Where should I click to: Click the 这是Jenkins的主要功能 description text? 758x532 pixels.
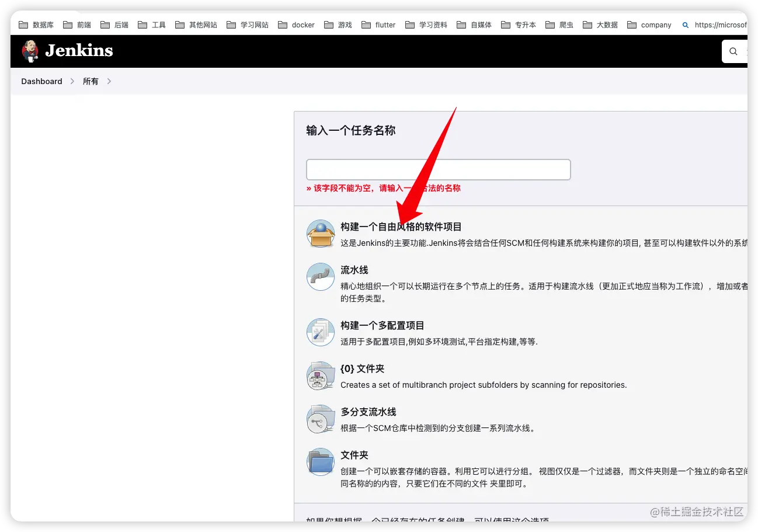[544, 243]
